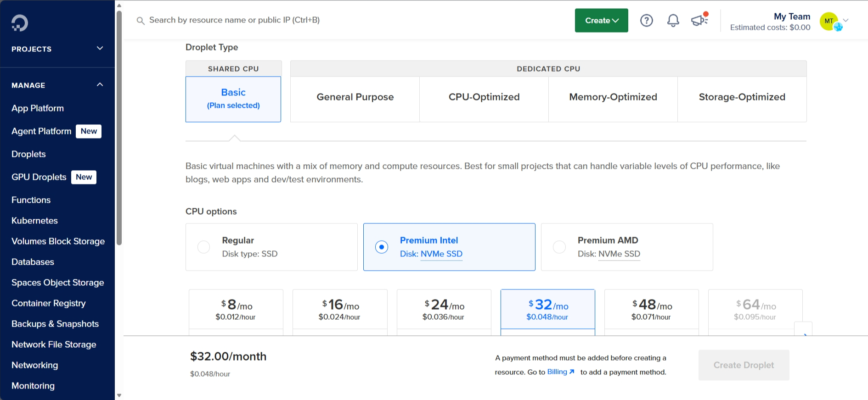The height and width of the screenshot is (400, 868).
Task: Open GPU Droplets in sidebar
Action: click(x=39, y=177)
